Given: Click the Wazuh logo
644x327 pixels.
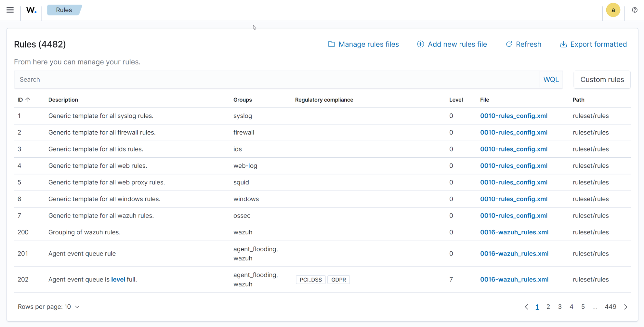Looking at the screenshot, I should pos(31,10).
